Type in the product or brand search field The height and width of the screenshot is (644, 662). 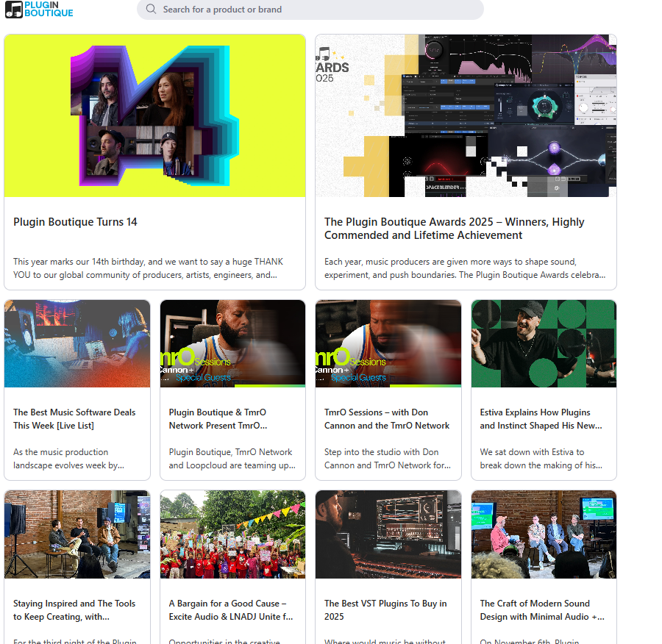click(x=316, y=10)
